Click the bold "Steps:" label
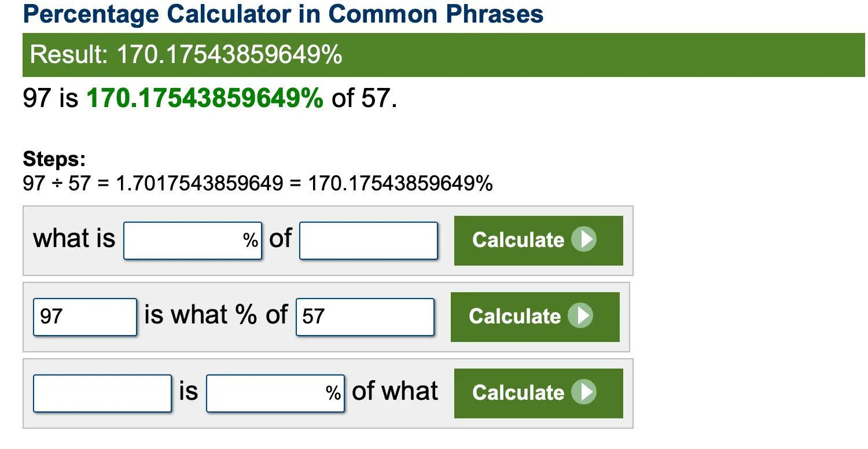Screen dimensions: 868x449 54,159
